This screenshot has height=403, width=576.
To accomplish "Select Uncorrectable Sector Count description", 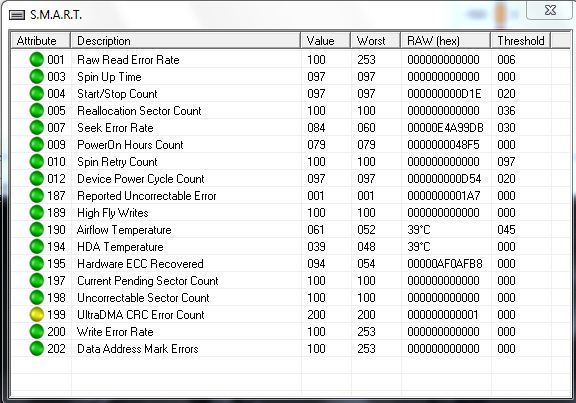I will click(x=143, y=298).
